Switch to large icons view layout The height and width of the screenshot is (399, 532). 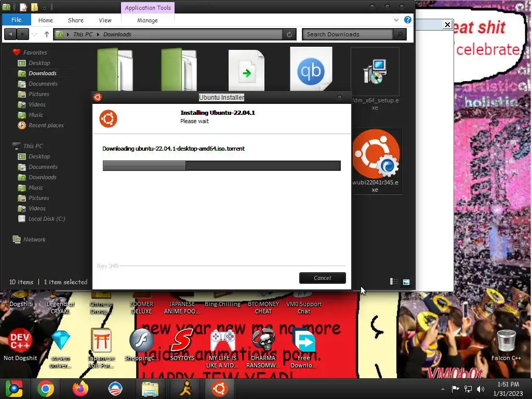click(x=406, y=282)
